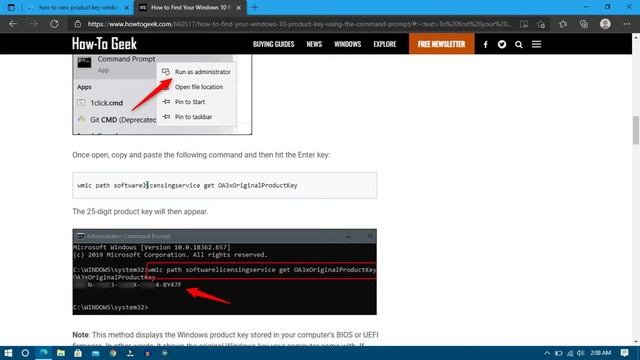This screenshot has width=640, height=360.
Task: Open Edge immersive reader view
Action: click(524, 24)
